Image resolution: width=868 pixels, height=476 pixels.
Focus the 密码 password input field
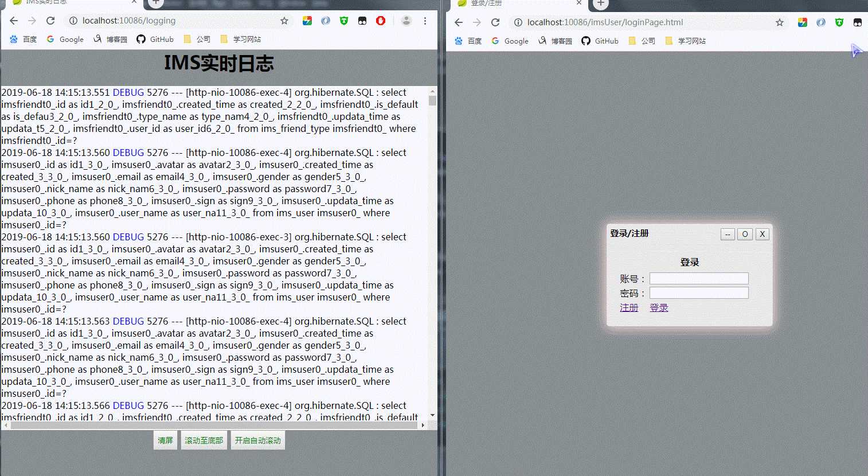point(699,293)
